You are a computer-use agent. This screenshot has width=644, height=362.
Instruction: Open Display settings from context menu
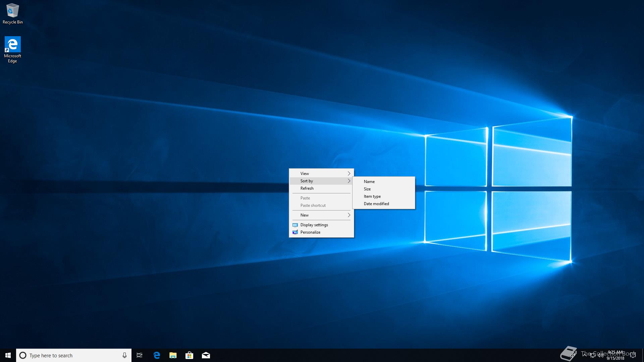coord(314,225)
